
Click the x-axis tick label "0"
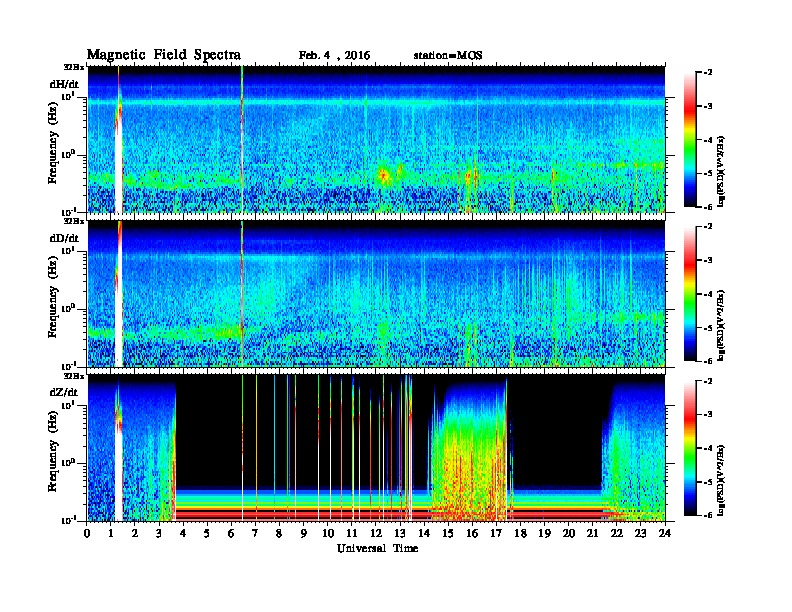[x=87, y=533]
